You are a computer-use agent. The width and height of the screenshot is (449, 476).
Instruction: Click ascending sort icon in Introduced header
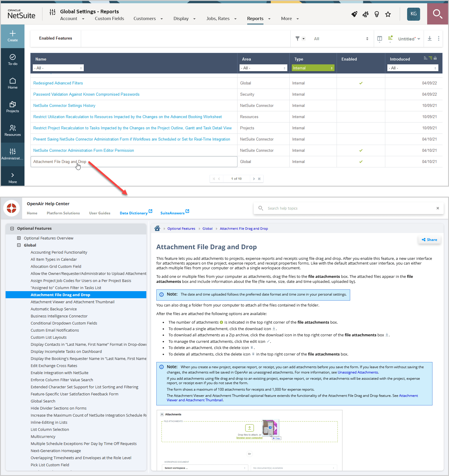[x=425, y=58]
